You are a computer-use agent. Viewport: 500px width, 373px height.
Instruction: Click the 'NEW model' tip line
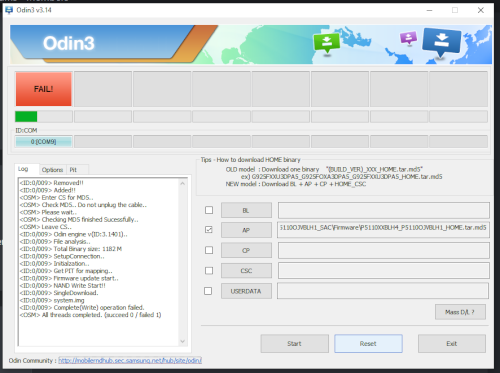pyautogui.click(x=296, y=184)
